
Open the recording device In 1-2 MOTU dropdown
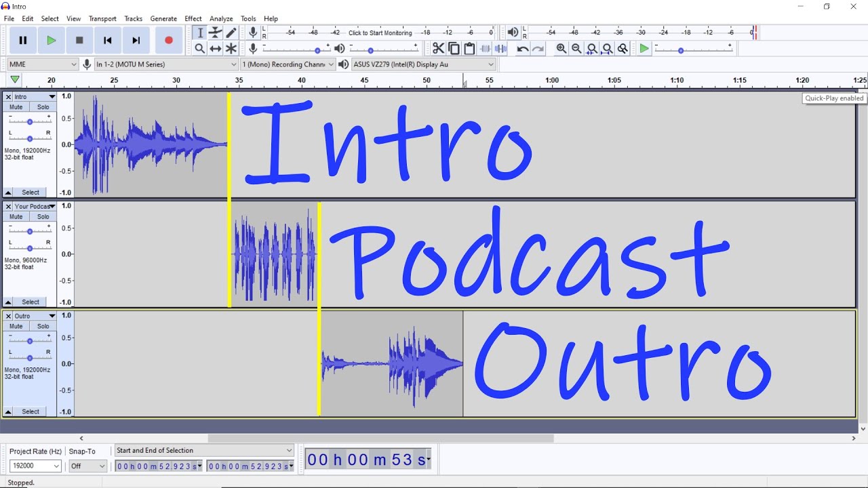click(x=166, y=64)
